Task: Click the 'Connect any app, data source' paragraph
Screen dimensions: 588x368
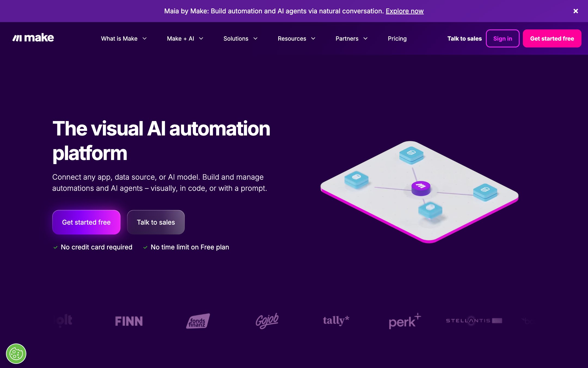Action: click(x=160, y=183)
